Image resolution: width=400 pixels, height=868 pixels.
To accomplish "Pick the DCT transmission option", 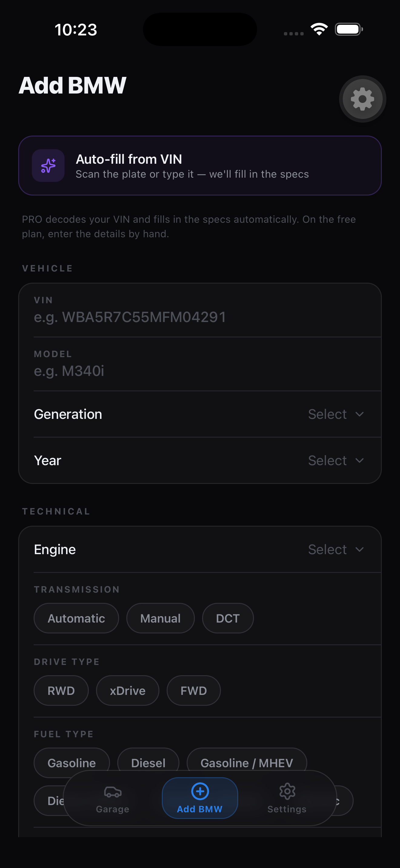I will tap(228, 618).
